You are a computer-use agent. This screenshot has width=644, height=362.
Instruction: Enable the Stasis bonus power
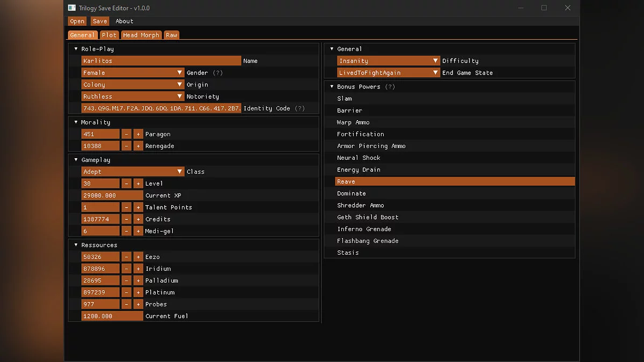348,253
